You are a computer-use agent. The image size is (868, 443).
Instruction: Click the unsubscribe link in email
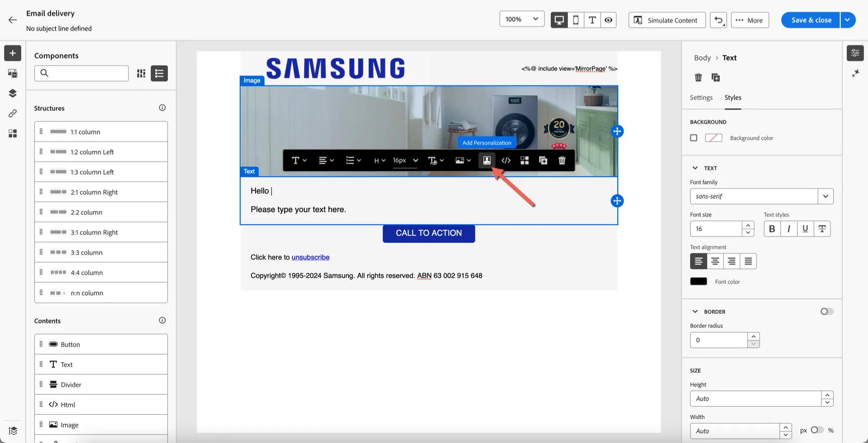coord(310,257)
